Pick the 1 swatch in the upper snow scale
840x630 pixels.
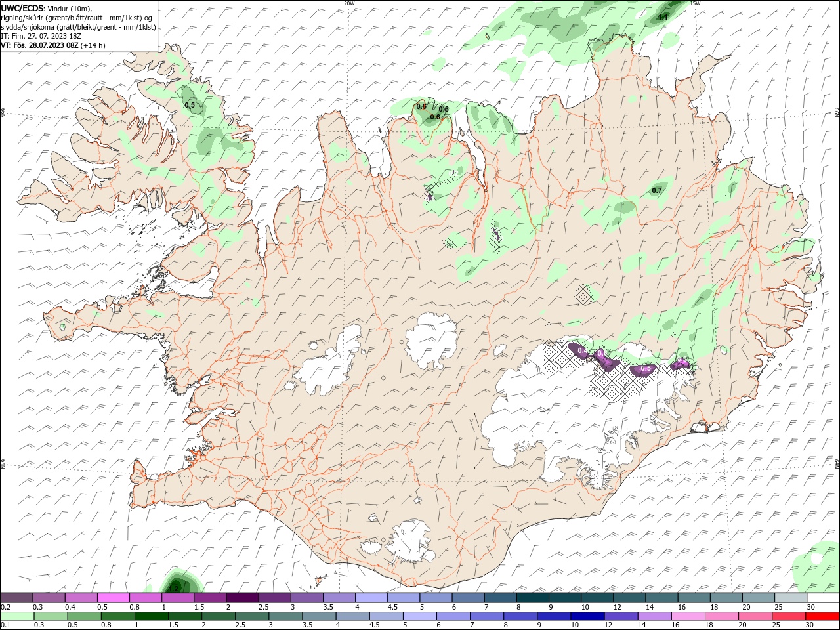pyautogui.click(x=177, y=598)
